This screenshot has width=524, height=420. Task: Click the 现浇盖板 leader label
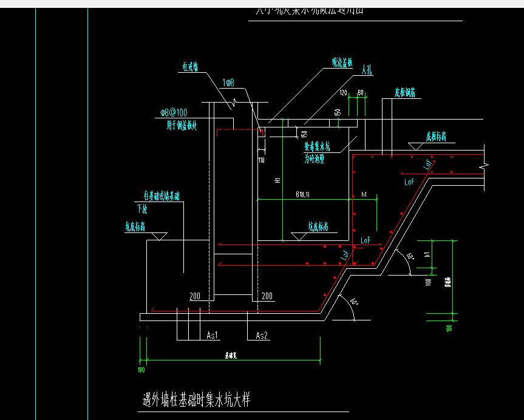pos(342,63)
